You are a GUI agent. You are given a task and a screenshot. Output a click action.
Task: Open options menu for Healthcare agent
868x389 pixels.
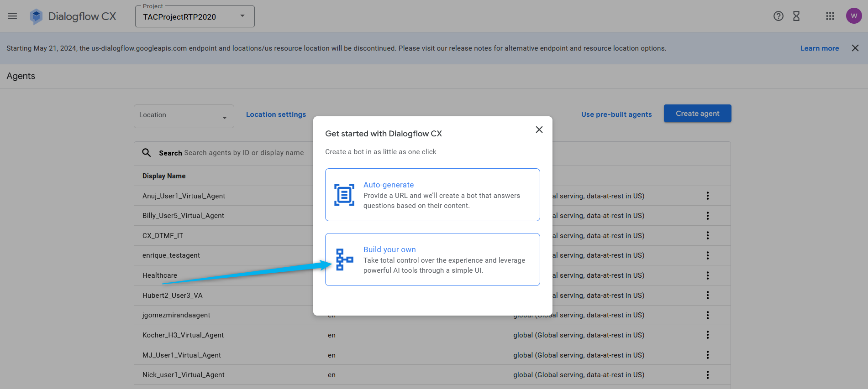point(708,275)
